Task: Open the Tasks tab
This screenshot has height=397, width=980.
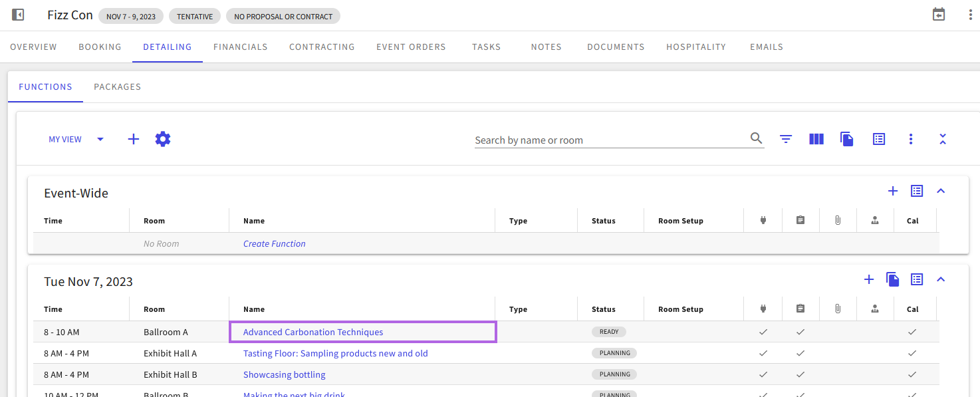Action: tap(486, 47)
